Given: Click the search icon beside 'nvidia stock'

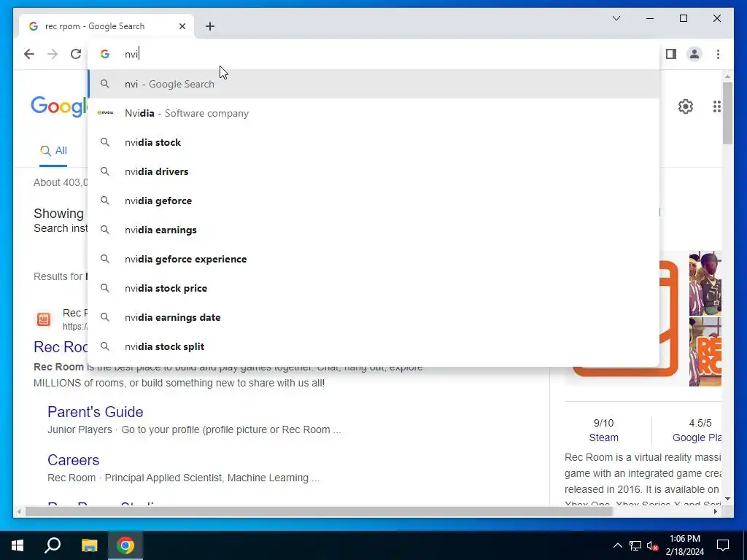Looking at the screenshot, I should coord(105,142).
